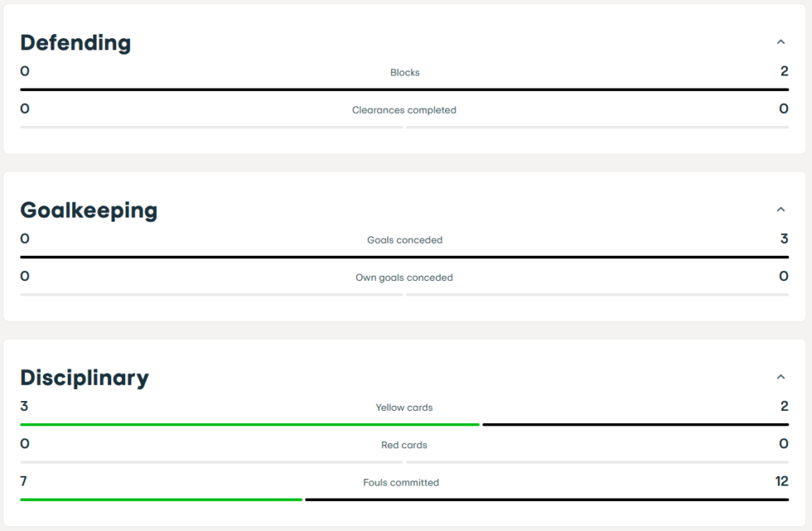Click the Fouls committed label
The image size is (812, 531).
(x=401, y=482)
